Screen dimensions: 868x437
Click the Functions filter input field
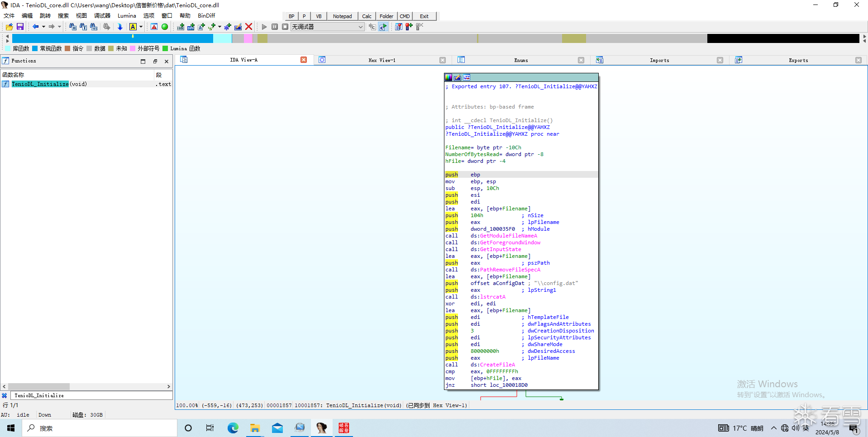[91, 395]
